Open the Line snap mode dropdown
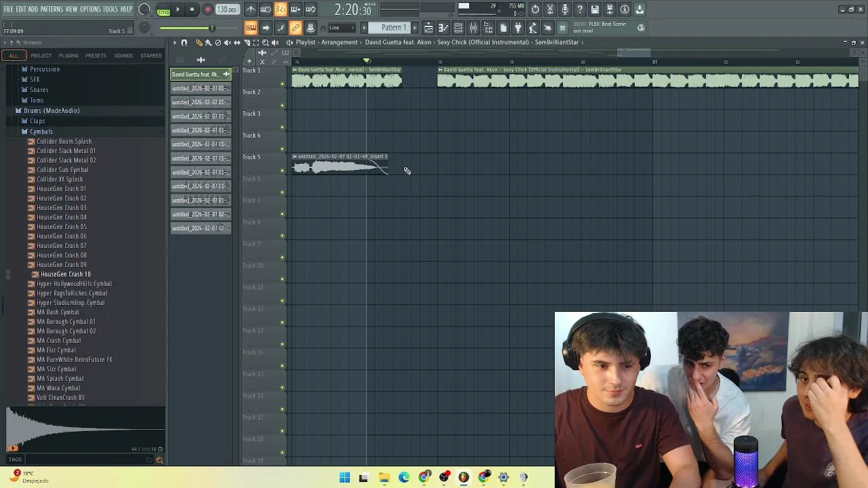The width and height of the screenshot is (868, 488). tap(342, 28)
